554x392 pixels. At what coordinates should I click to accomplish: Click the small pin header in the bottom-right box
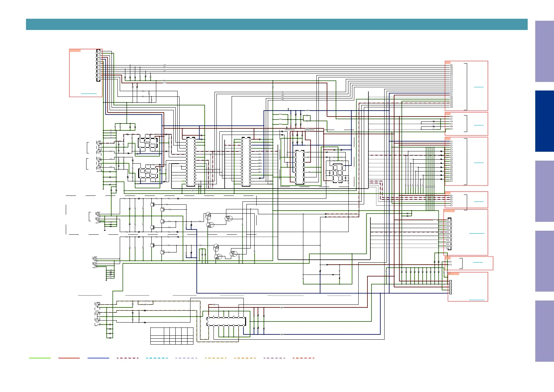(450, 286)
